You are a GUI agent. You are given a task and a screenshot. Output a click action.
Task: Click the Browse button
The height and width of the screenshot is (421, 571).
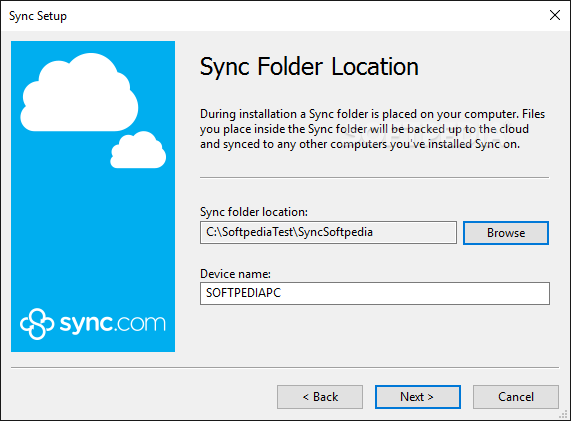coord(506,233)
